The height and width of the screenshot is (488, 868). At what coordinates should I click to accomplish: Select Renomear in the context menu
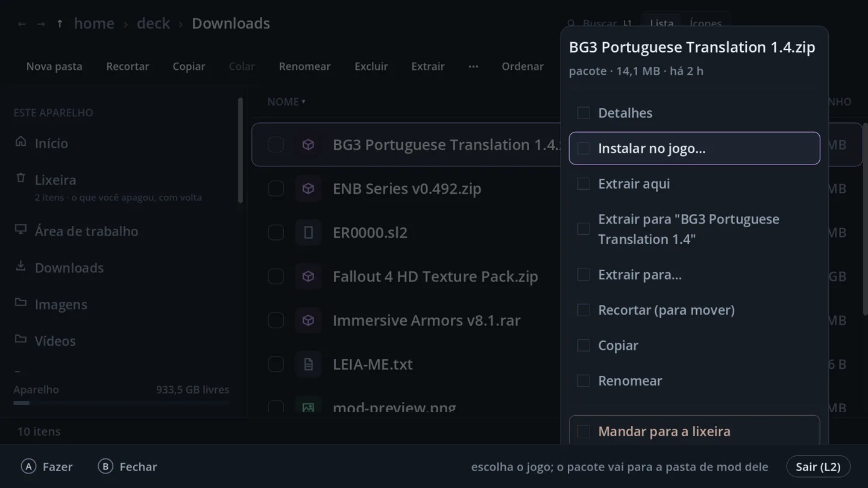click(694, 381)
